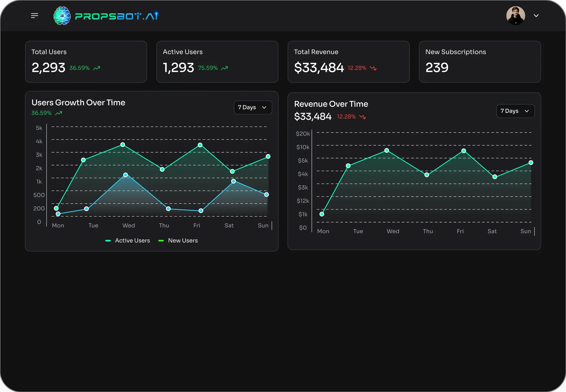
Task: Select the Fri peak point in revenue chart
Action: (x=464, y=151)
